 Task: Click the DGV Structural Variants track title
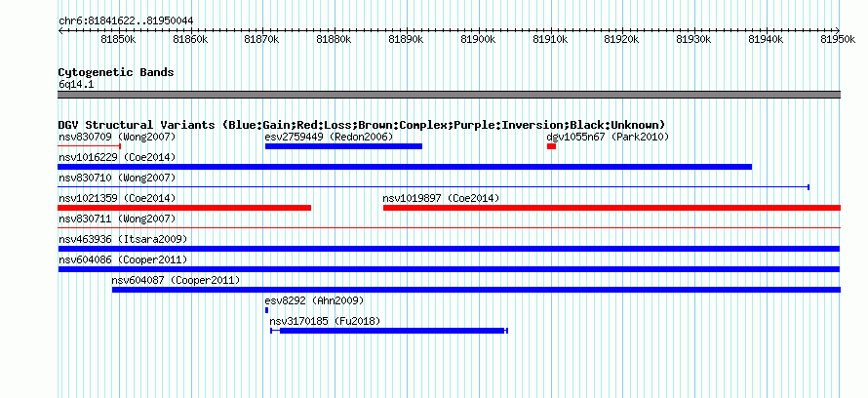362,125
